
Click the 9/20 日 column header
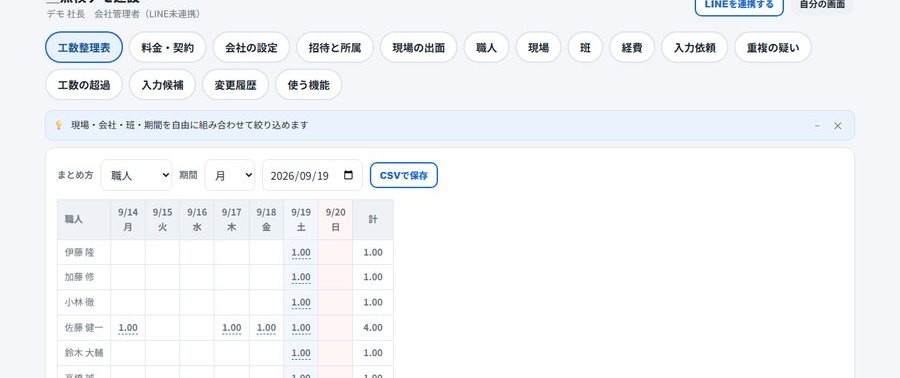pyautogui.click(x=335, y=220)
